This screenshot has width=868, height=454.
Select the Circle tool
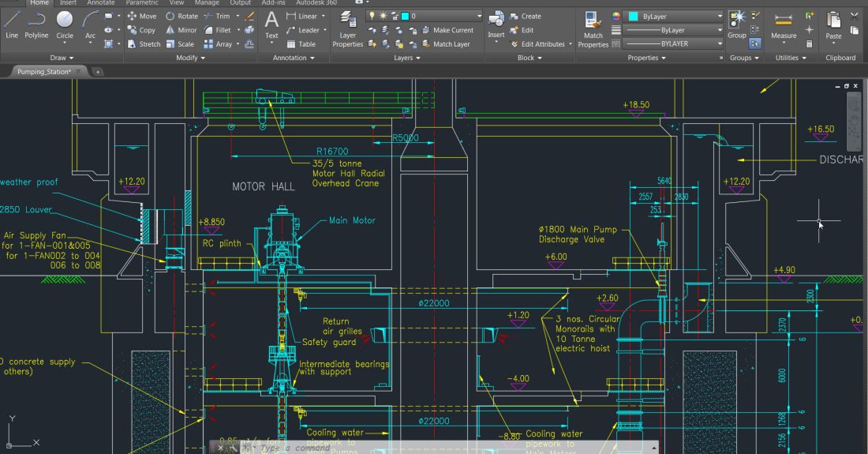point(65,25)
